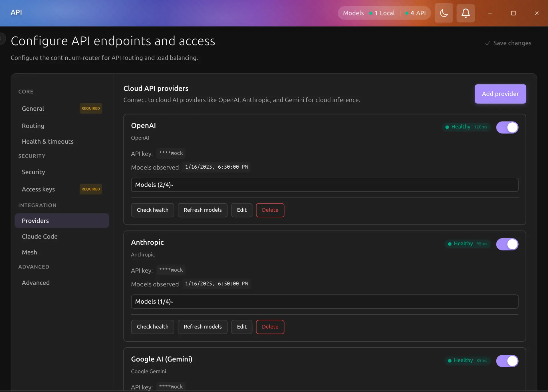
Task: Edit the Anthropic provider
Action: (x=242, y=327)
